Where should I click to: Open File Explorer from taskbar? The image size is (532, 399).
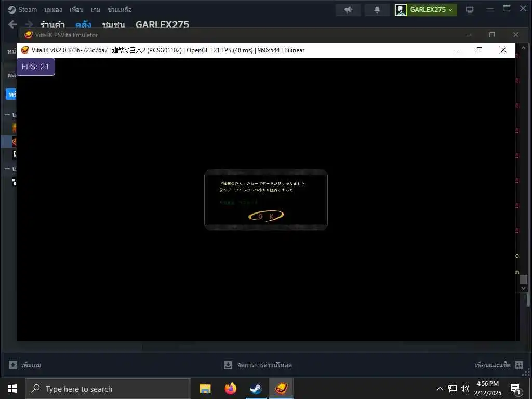pyautogui.click(x=205, y=389)
